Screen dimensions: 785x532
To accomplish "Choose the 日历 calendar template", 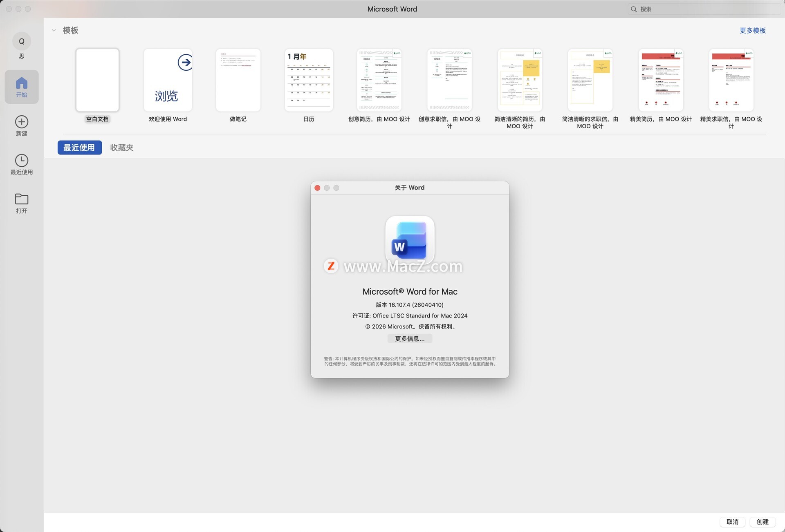I will click(x=309, y=80).
